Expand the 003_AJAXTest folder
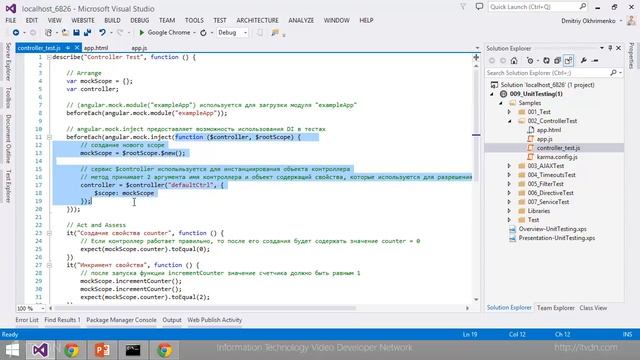The image size is (640, 360). [x=509, y=166]
